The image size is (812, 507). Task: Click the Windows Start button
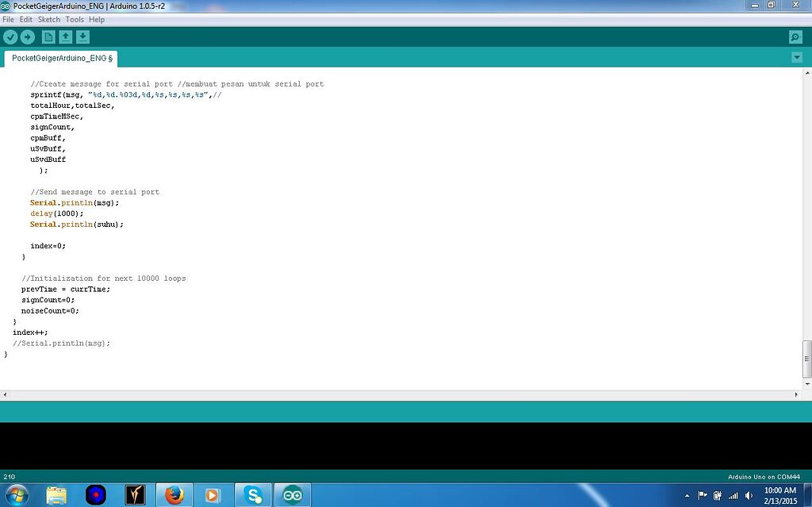click(x=15, y=494)
